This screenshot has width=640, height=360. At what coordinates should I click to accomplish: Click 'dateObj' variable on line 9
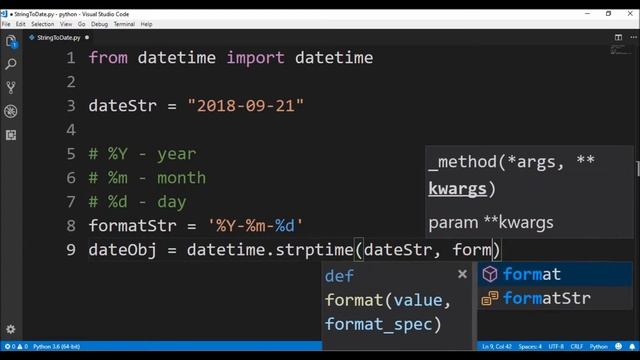[122, 249]
